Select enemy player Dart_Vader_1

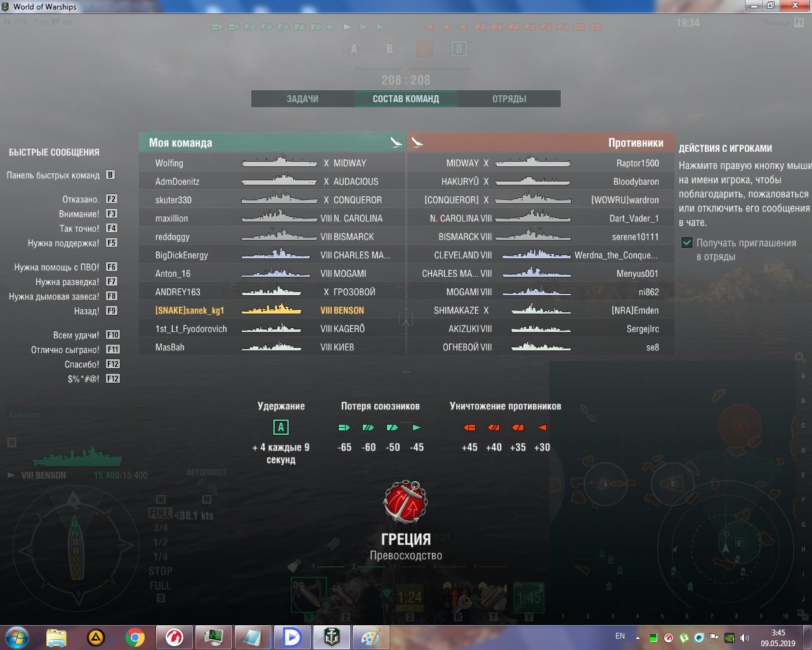[634, 218]
